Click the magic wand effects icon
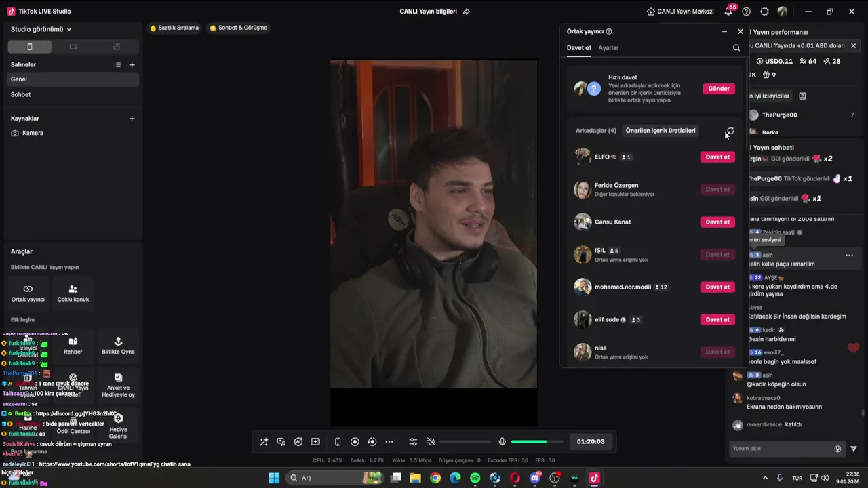This screenshot has height=488, width=868. coord(264,441)
